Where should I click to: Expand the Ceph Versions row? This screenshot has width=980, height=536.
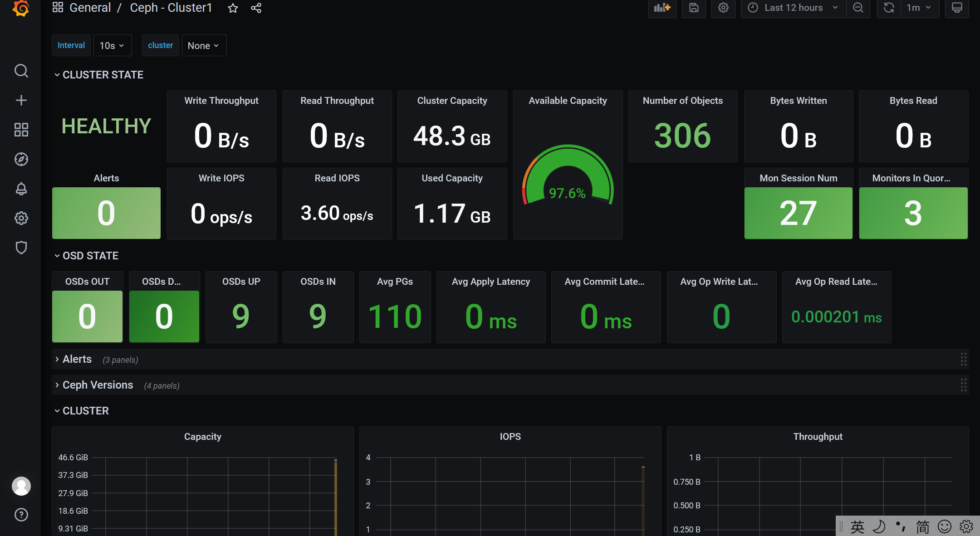point(98,385)
